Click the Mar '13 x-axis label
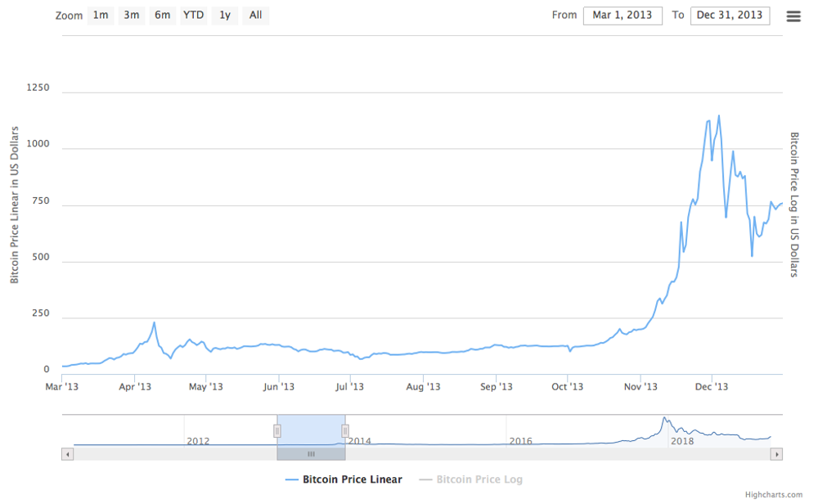 click(x=61, y=387)
